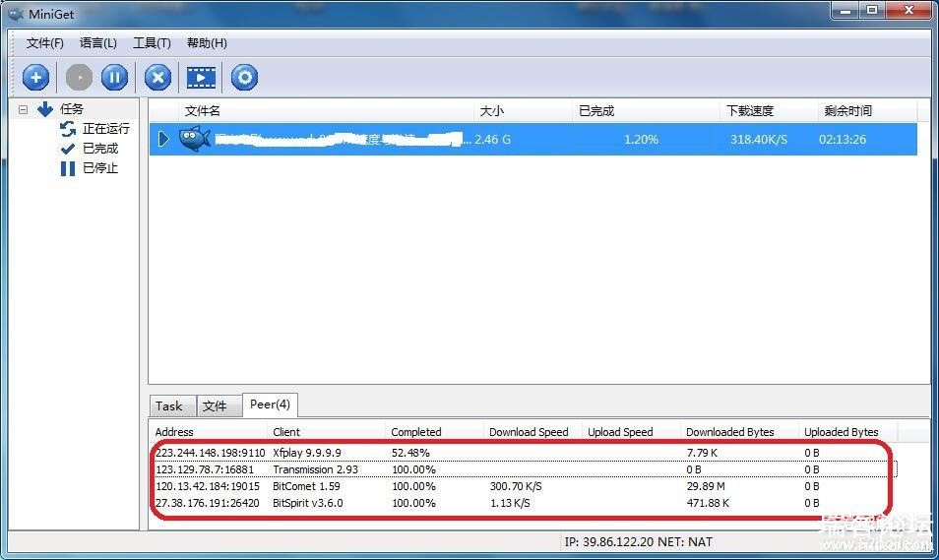Click the MiniGet app icon in the title bar
Screen dimensions: 939x560
(15, 13)
